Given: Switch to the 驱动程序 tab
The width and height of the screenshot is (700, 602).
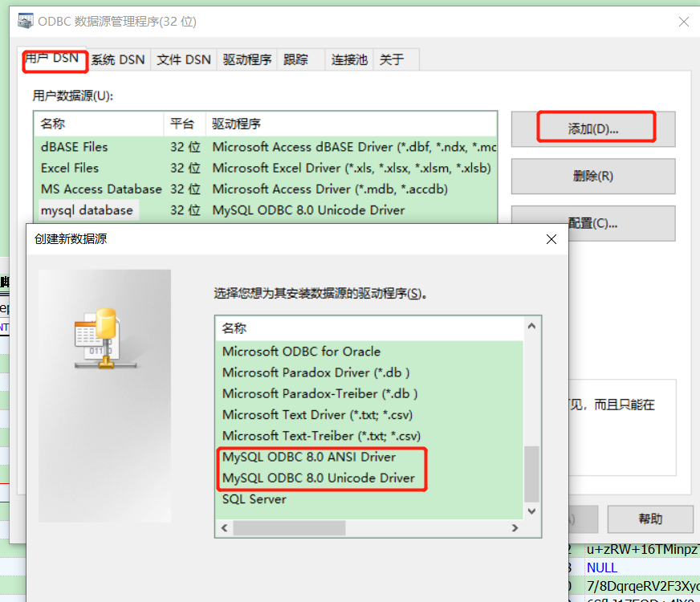Looking at the screenshot, I should (x=246, y=59).
